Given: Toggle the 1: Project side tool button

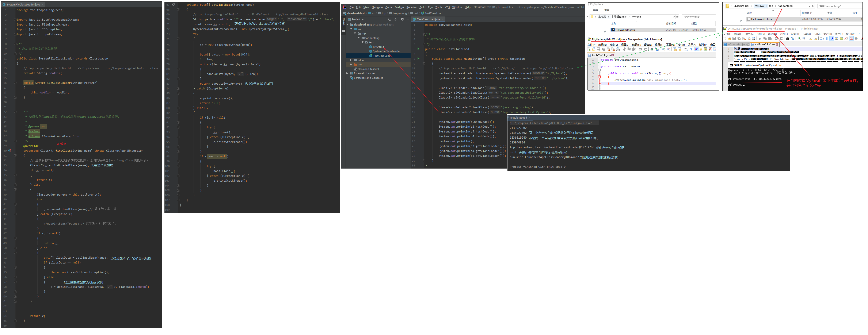Looking at the screenshot, I should coord(344,25).
